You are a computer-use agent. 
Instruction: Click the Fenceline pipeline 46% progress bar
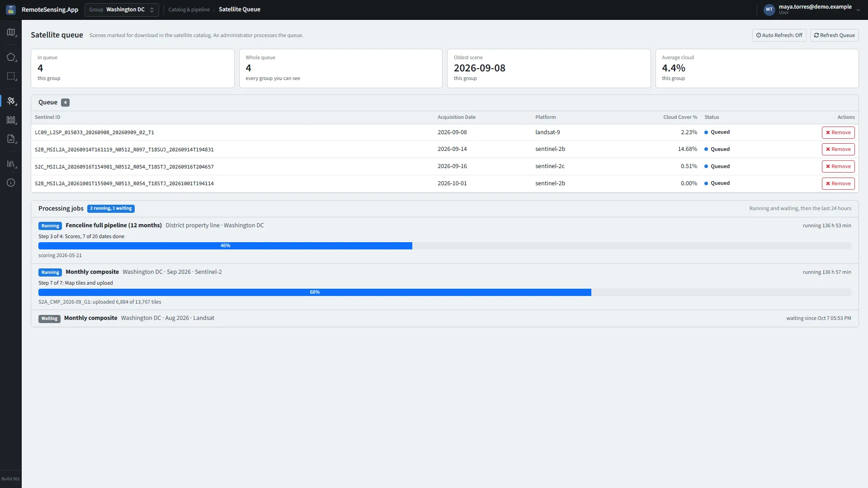445,246
